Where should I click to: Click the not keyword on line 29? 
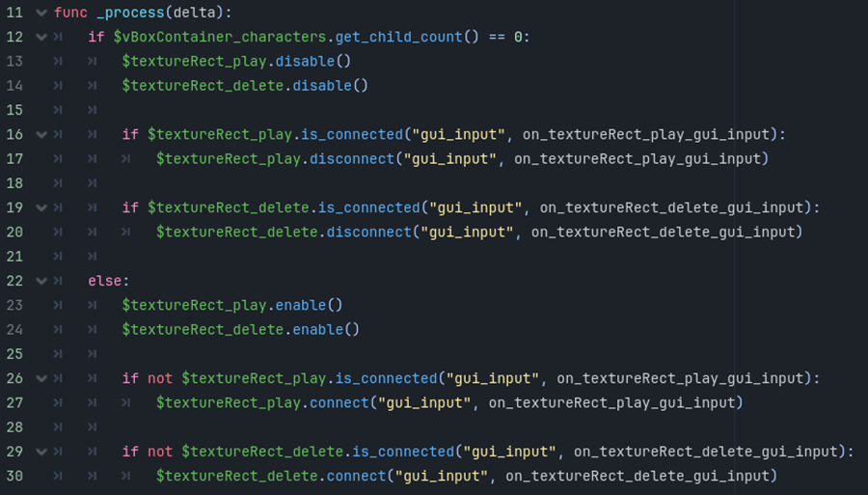160,452
